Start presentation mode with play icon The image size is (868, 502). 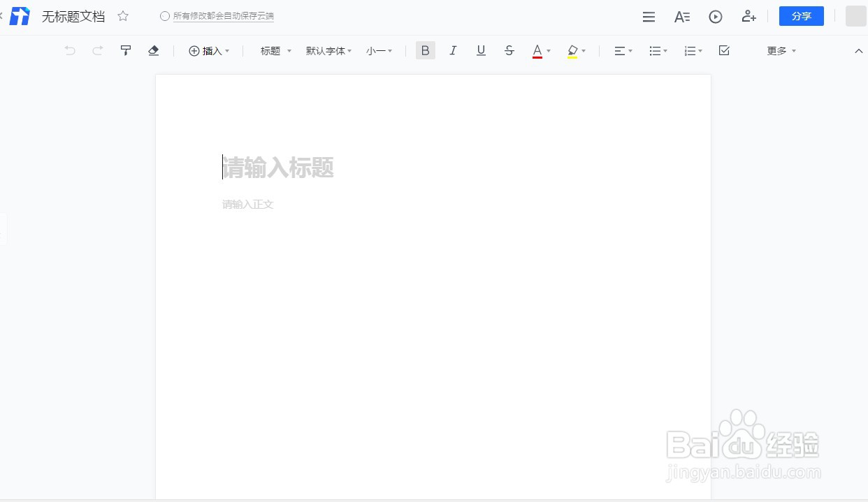point(715,17)
